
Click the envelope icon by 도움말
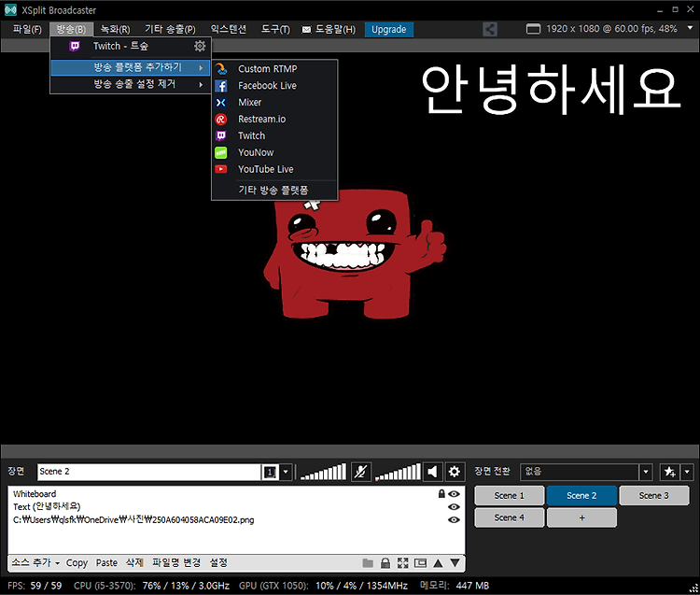306,30
